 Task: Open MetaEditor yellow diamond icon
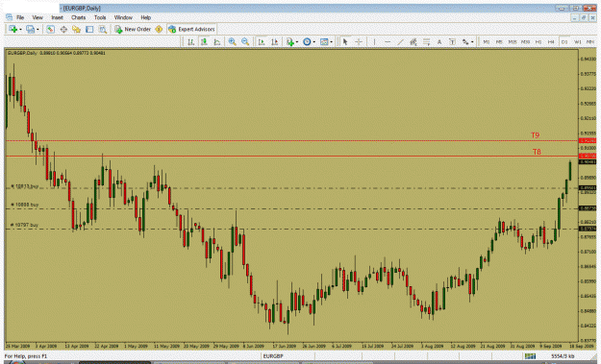coord(159,29)
